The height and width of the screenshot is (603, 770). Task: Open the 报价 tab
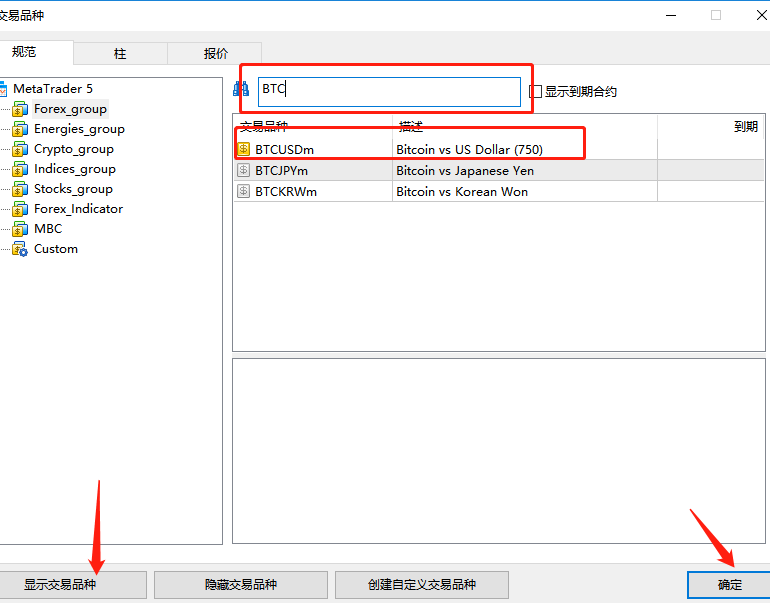click(215, 54)
